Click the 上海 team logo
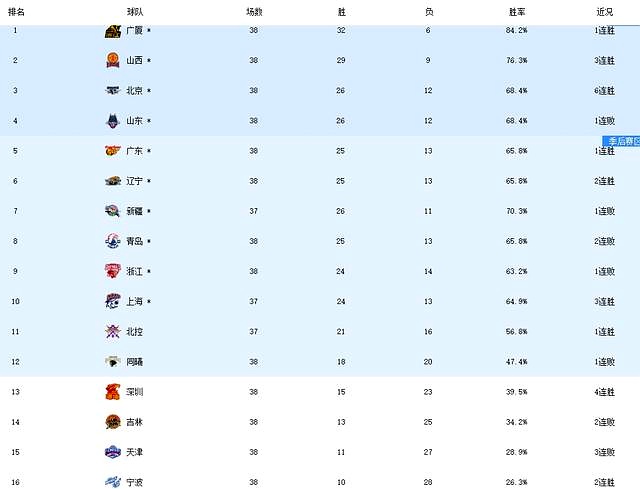The image size is (640, 489). pos(113,301)
